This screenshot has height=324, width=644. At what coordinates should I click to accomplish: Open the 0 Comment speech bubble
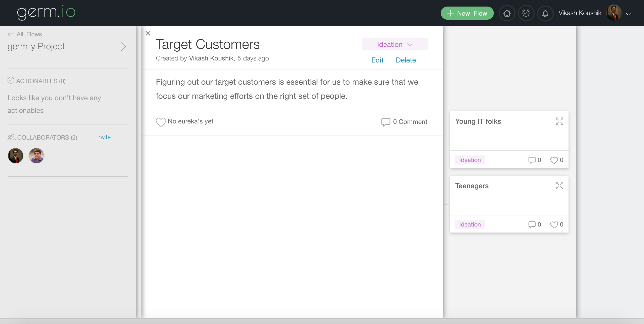386,122
